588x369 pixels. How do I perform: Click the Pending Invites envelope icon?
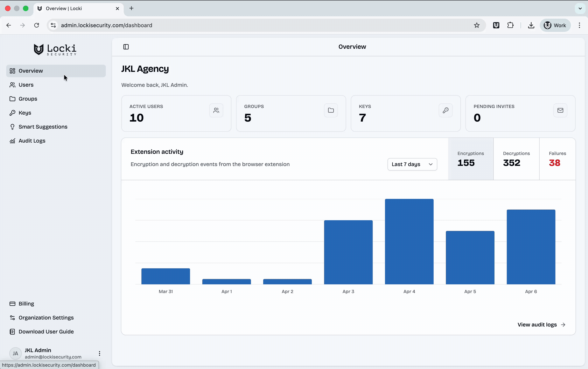click(560, 111)
